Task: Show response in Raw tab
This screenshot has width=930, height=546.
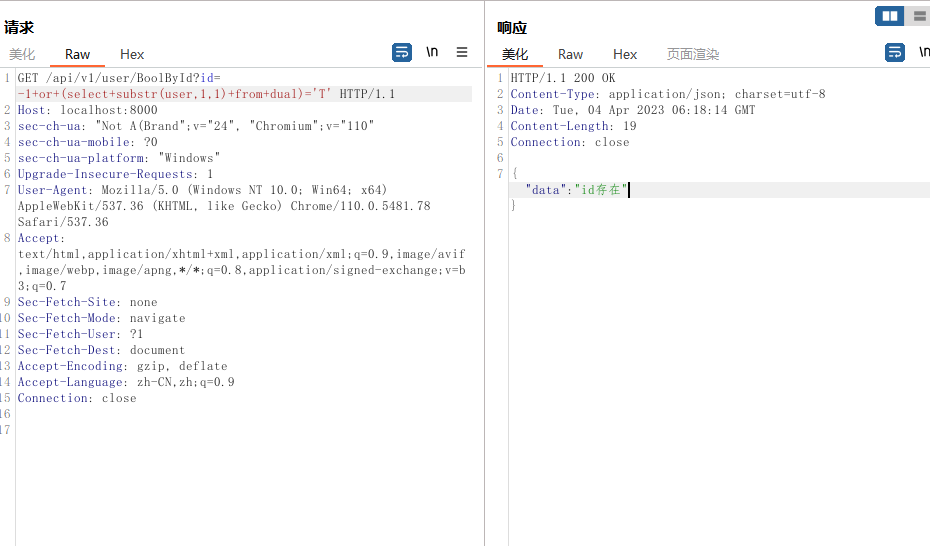Action: [x=570, y=54]
